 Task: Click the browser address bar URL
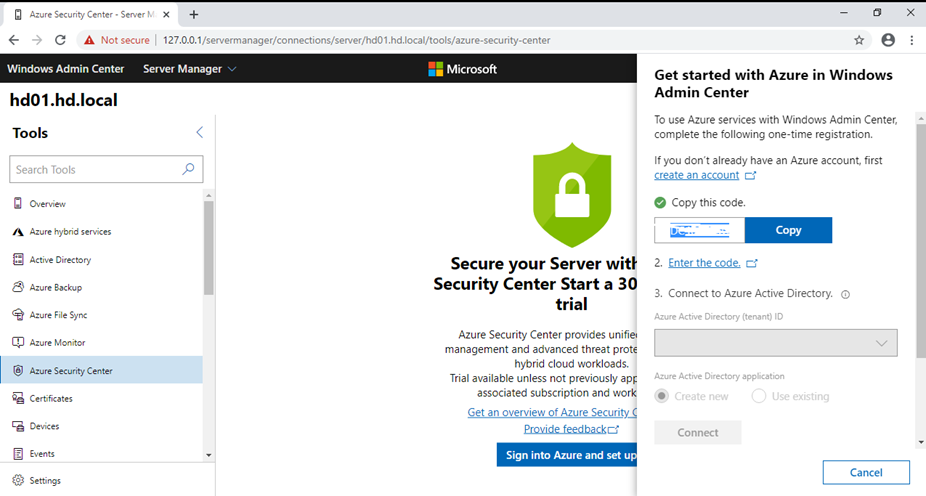[x=356, y=40]
